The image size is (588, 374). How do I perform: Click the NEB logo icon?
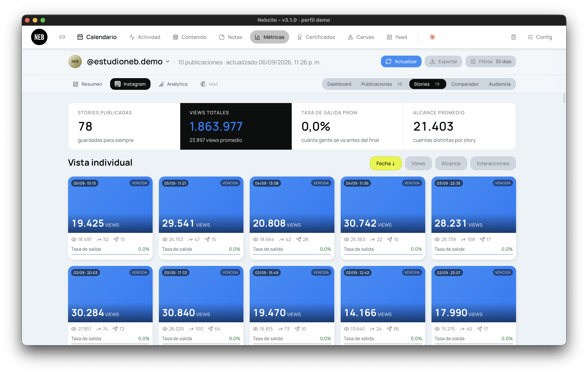tap(39, 37)
